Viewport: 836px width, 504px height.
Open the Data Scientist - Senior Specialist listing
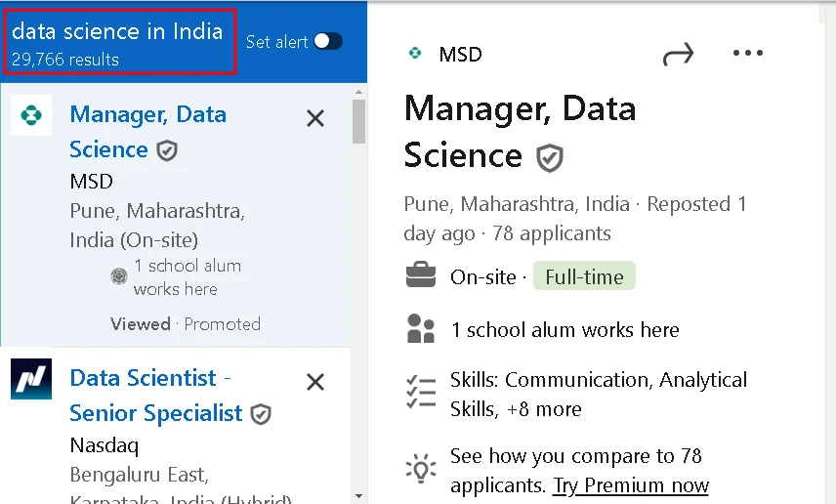pos(155,396)
